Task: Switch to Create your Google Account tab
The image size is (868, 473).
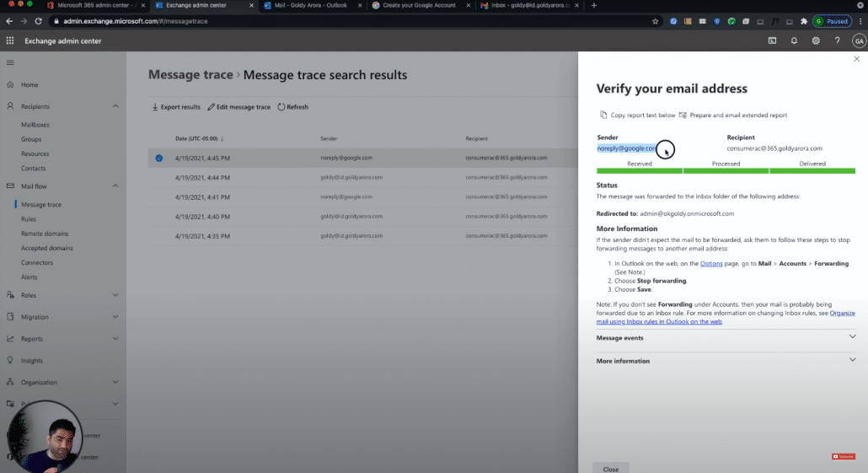Action: [x=419, y=6]
